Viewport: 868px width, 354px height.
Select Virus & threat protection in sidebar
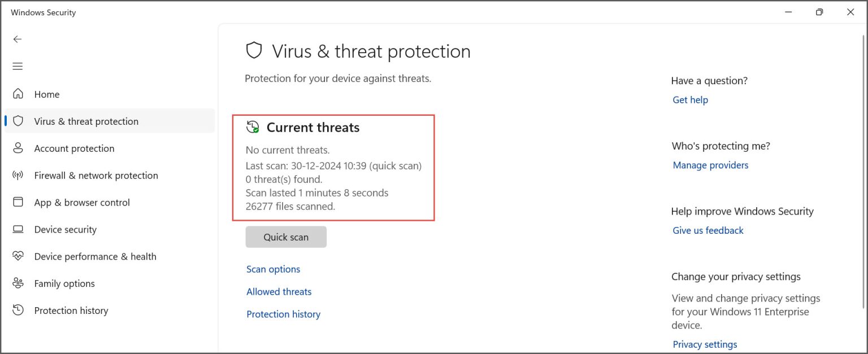pyautogui.click(x=86, y=121)
